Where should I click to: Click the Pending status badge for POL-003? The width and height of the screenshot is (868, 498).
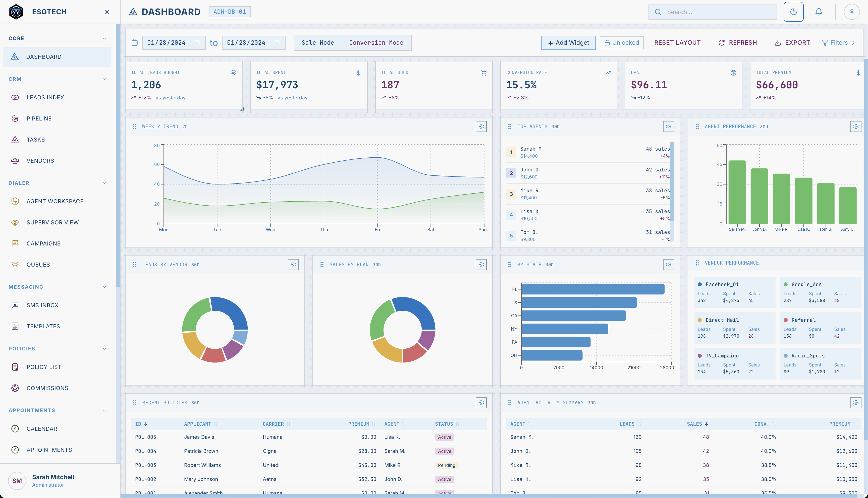(447, 465)
